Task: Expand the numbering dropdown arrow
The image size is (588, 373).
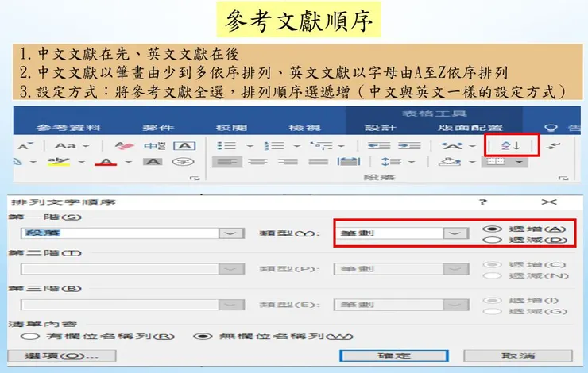Action: click(297, 146)
